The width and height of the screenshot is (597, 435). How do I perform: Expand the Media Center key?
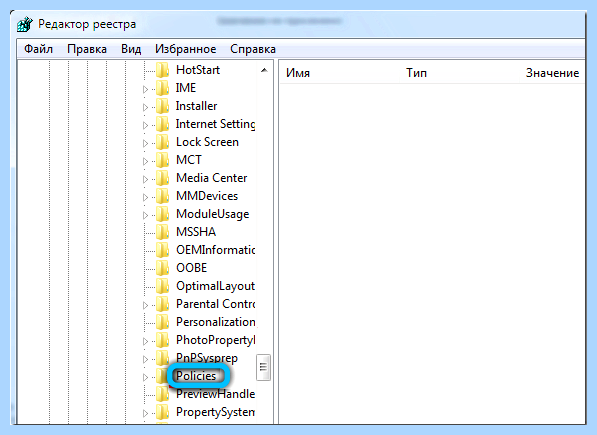(145, 179)
